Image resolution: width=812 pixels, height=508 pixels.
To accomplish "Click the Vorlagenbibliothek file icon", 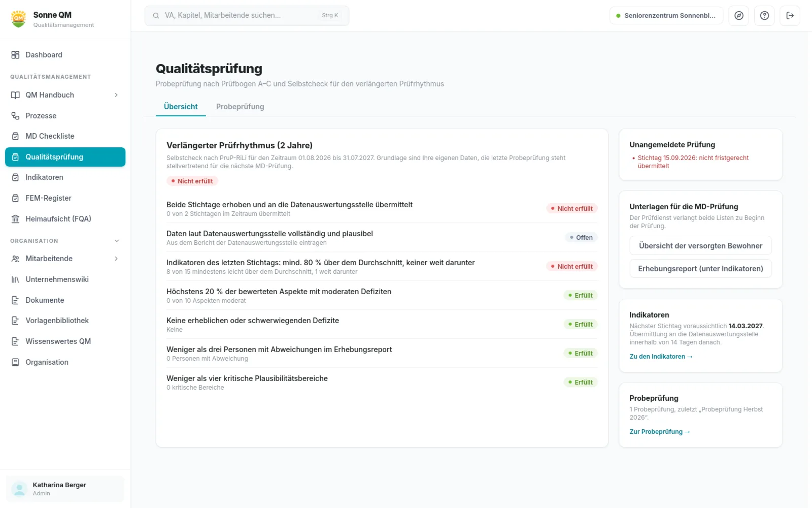I will coord(15,321).
